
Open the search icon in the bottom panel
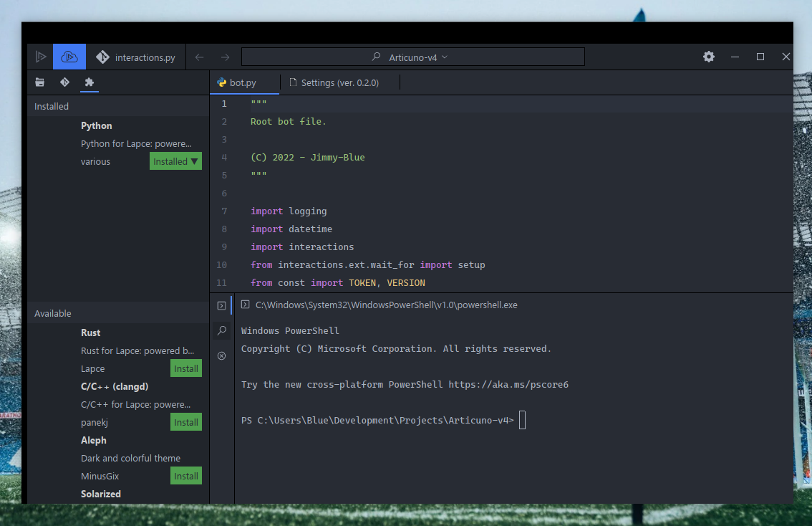tap(222, 330)
